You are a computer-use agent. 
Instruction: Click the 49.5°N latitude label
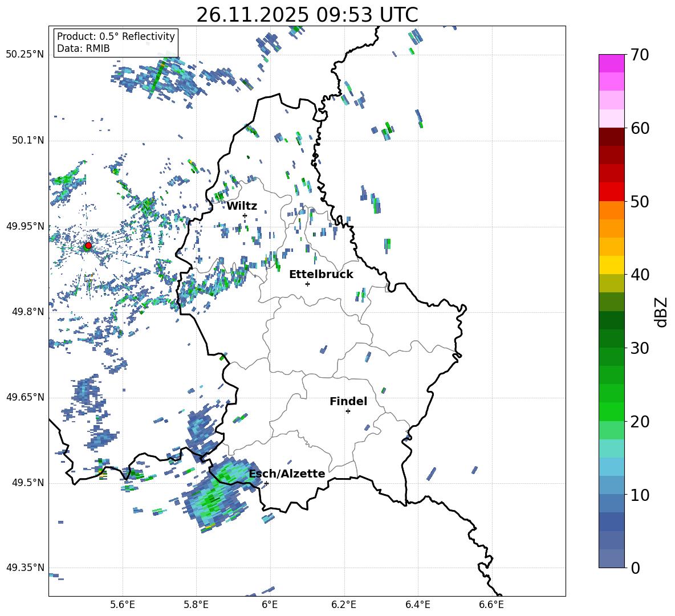click(27, 483)
